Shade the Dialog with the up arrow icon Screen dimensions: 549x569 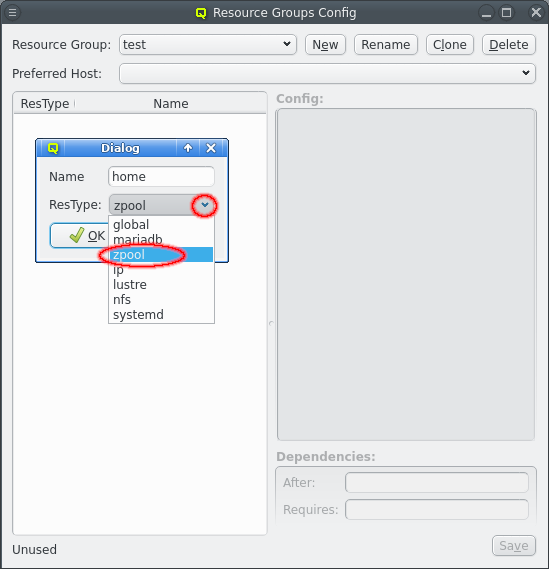188,148
